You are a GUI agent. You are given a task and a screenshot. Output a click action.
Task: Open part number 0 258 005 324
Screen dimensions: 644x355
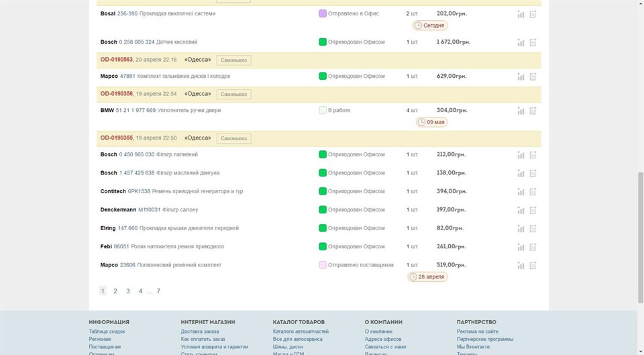[137, 42]
